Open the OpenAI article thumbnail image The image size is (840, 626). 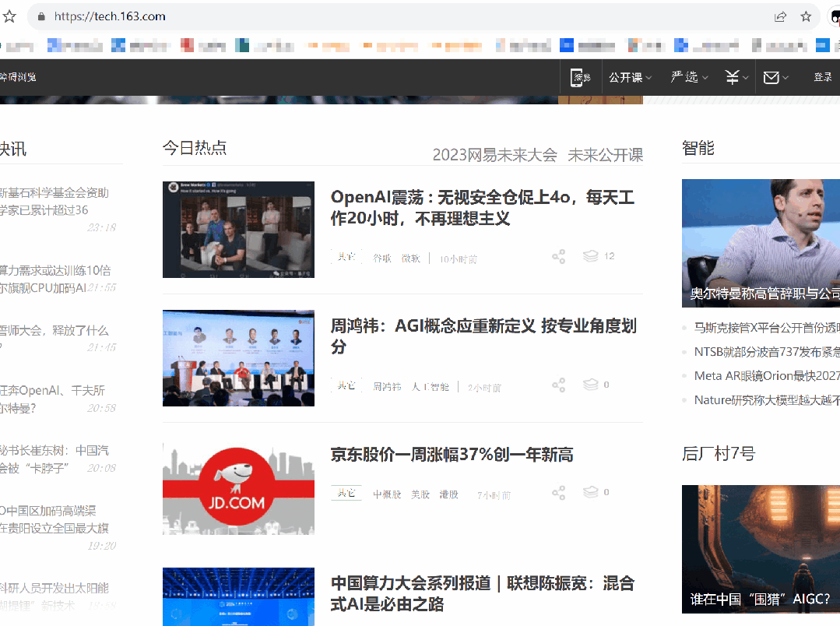click(x=238, y=230)
